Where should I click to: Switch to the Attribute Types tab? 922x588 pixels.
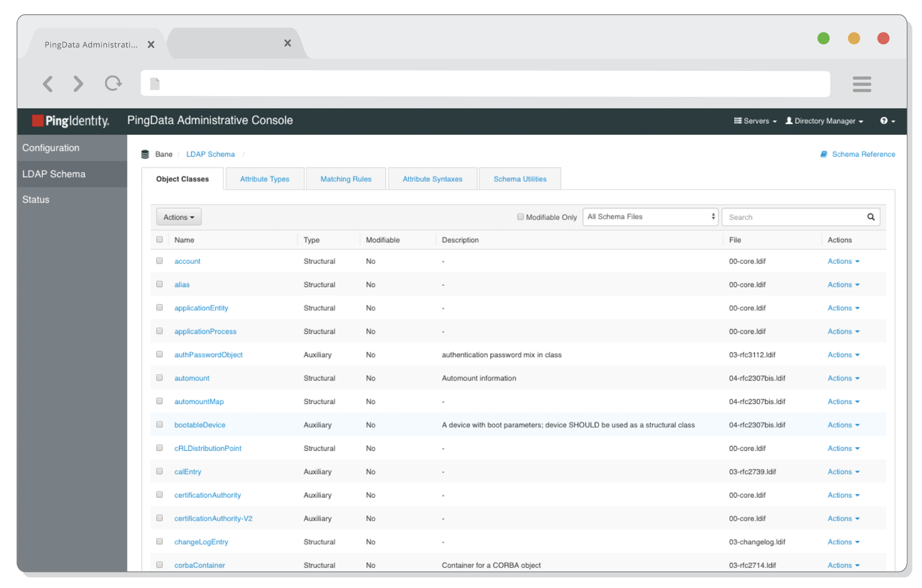[265, 179]
